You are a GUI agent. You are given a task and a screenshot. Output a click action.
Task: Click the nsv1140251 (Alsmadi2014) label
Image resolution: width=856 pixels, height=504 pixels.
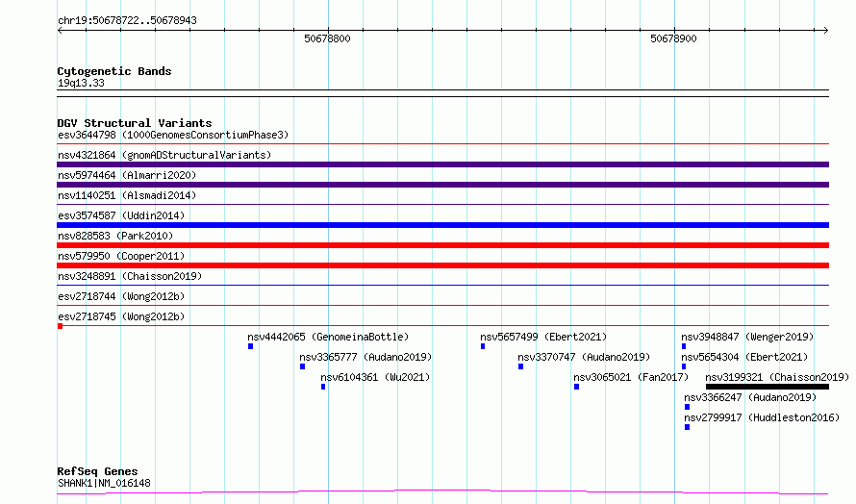127,195
